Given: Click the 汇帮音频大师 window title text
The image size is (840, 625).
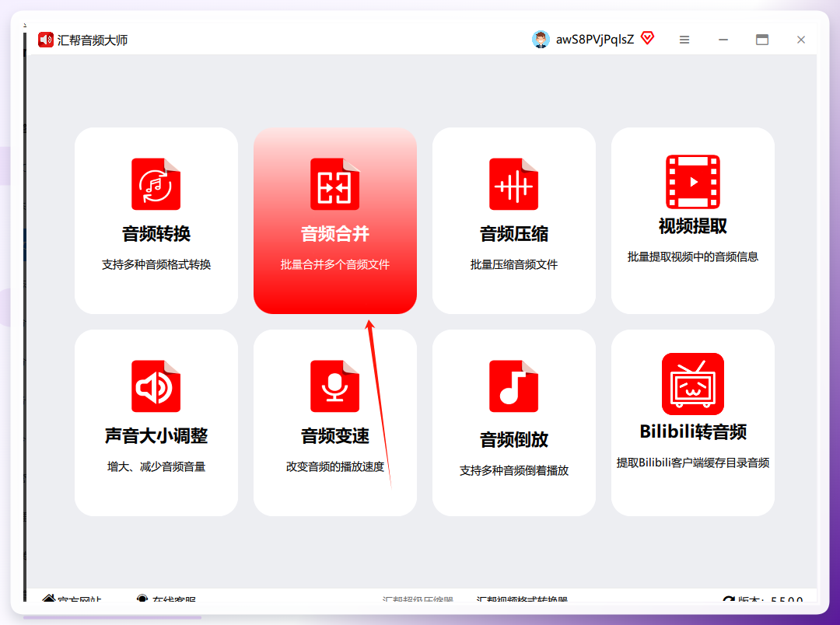Looking at the screenshot, I should pos(92,40).
